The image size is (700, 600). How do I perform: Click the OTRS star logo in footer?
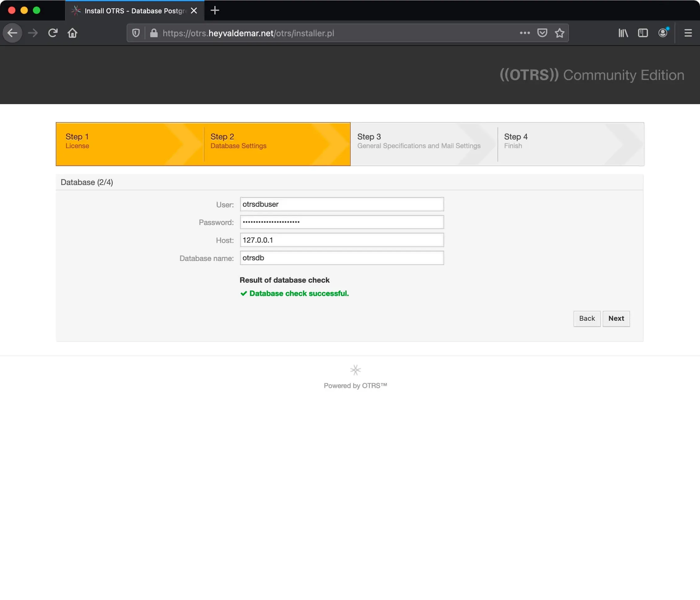[x=355, y=370]
